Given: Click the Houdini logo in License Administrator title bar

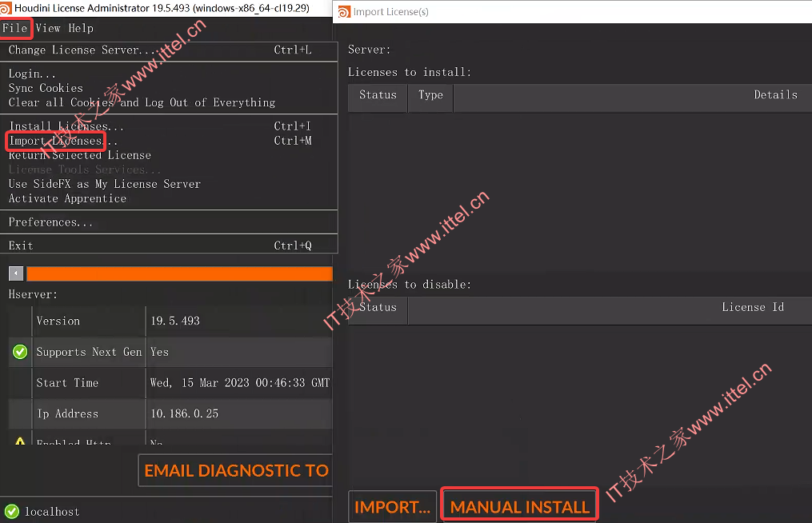Looking at the screenshot, I should (6, 8).
